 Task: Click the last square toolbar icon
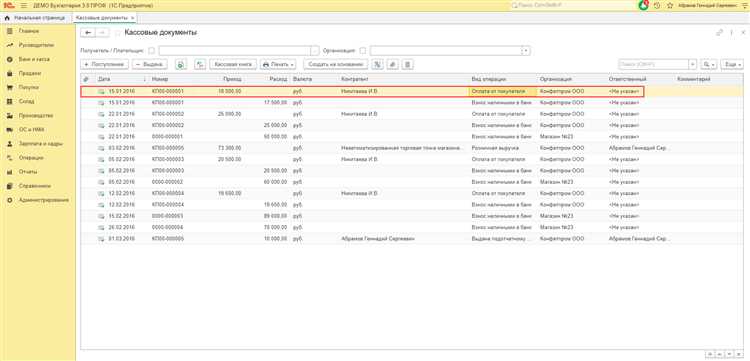(x=407, y=64)
